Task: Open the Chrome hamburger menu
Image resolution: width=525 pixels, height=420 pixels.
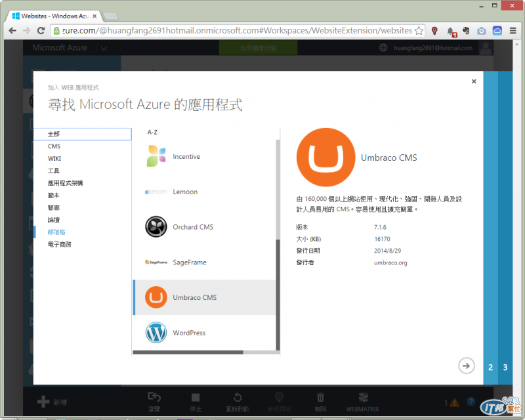Action: pos(513,31)
